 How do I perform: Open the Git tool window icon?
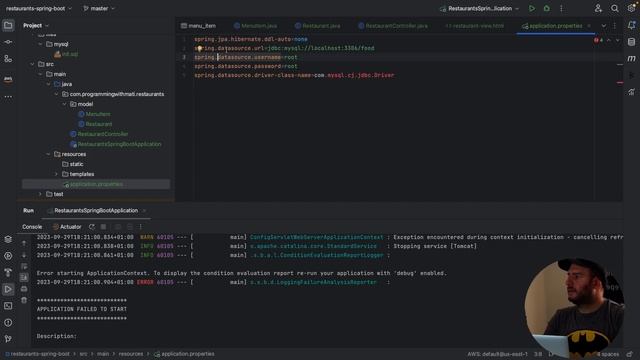coord(8,339)
